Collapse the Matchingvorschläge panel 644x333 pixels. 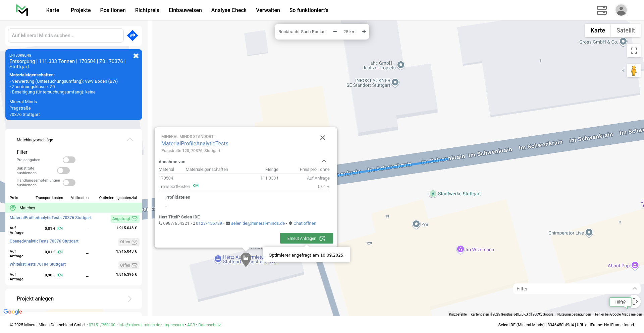(x=130, y=140)
